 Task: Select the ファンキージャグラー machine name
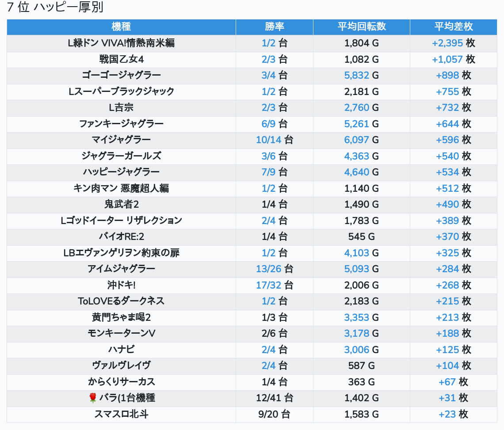tap(121, 124)
